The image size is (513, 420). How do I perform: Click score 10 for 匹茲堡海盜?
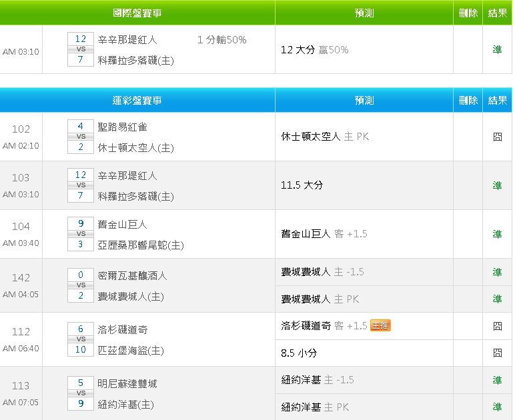tap(81, 349)
